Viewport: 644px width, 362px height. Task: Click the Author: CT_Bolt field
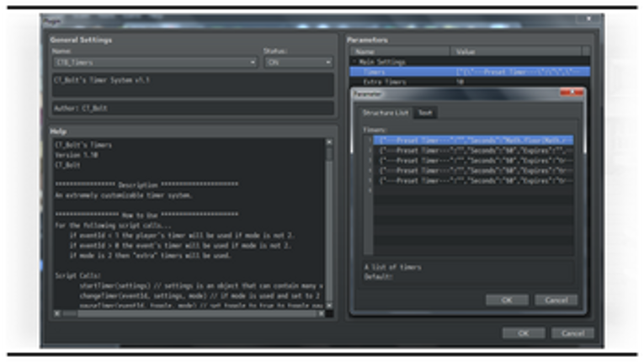click(x=193, y=108)
